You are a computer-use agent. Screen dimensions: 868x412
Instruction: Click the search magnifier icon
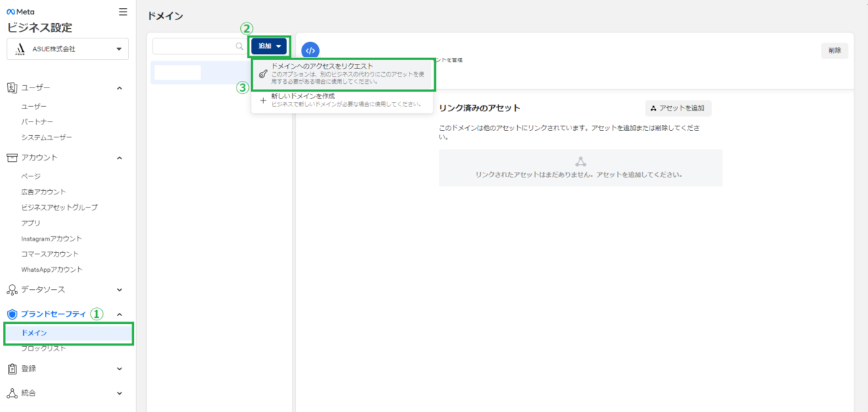[x=239, y=46]
